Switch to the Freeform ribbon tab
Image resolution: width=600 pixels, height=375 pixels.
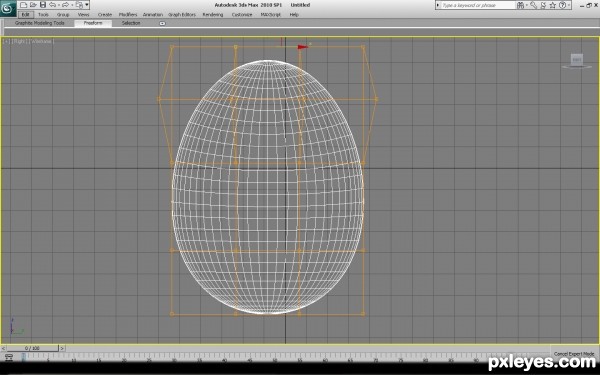tap(93, 23)
